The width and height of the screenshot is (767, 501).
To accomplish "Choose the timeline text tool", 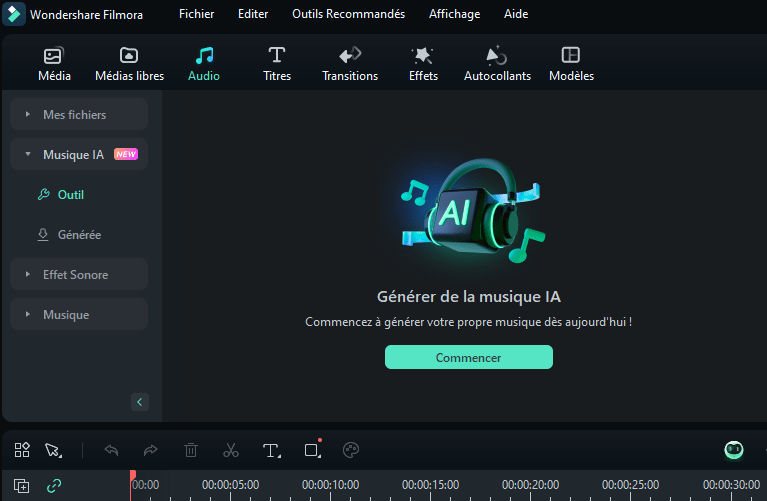I will tap(272, 450).
